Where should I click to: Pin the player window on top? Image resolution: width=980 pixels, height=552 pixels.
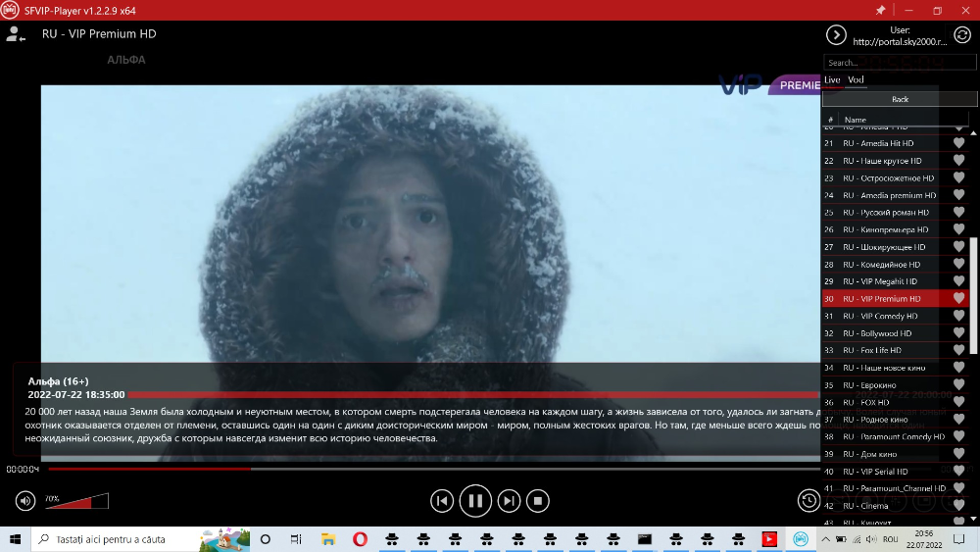880,10
